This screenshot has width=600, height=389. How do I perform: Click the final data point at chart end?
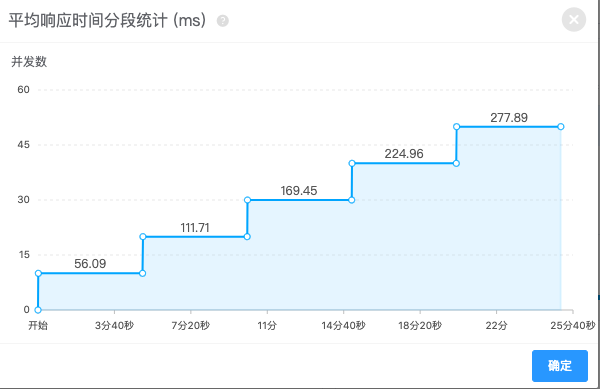561,127
